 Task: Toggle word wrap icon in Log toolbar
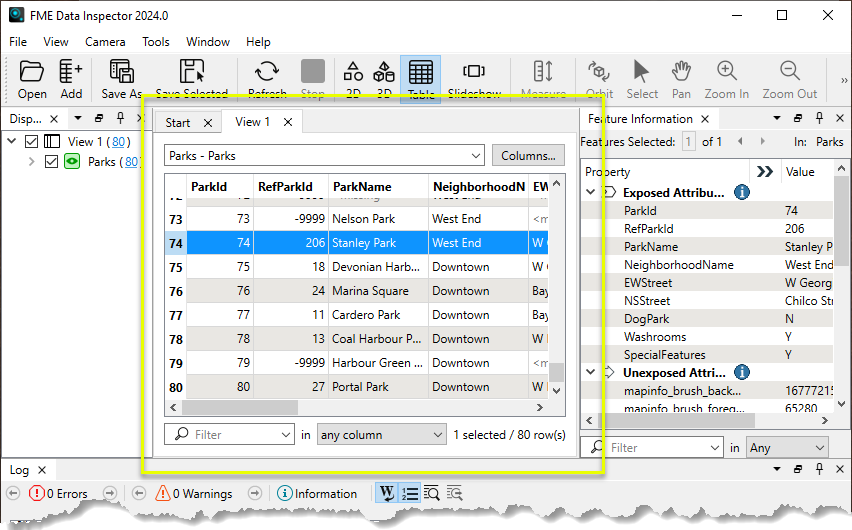click(387, 493)
